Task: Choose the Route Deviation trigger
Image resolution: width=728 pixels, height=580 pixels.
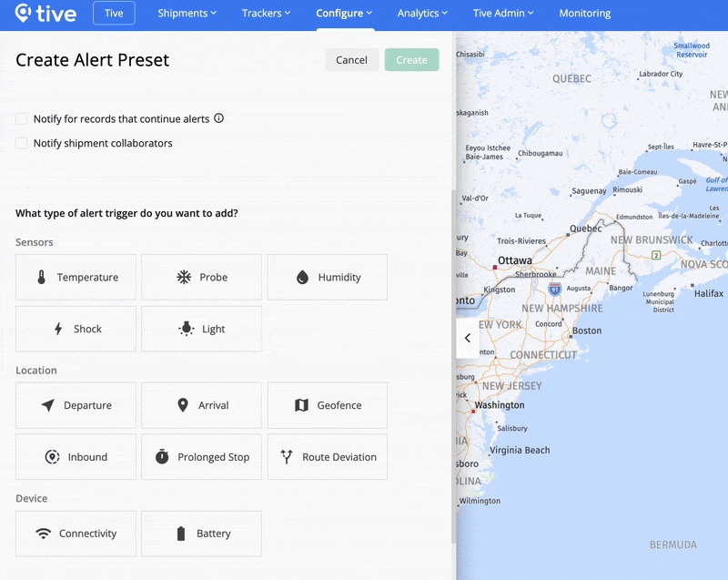Action: (327, 456)
